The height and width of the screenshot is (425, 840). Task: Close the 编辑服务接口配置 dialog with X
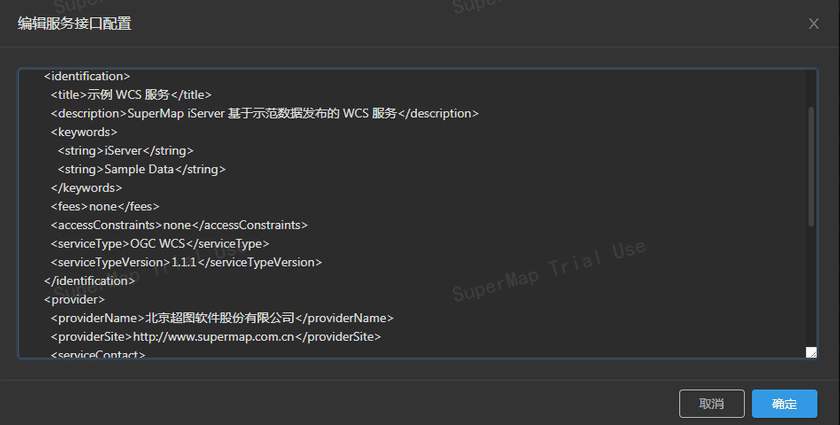click(x=813, y=24)
